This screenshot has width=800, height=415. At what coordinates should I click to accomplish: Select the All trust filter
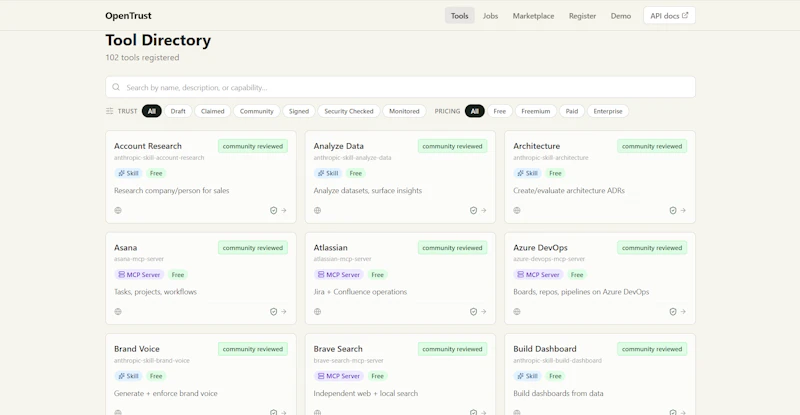click(x=152, y=111)
